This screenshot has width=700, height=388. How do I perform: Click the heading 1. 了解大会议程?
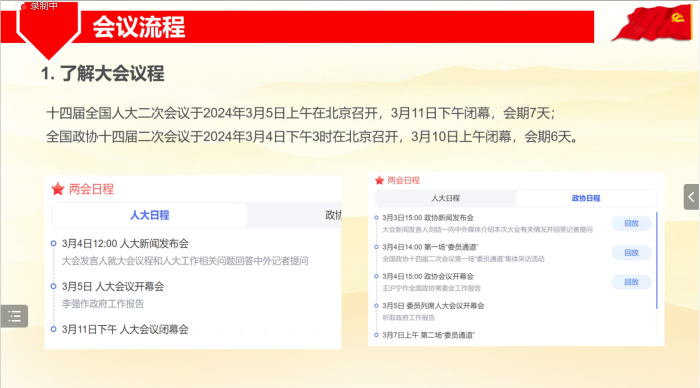tap(103, 73)
